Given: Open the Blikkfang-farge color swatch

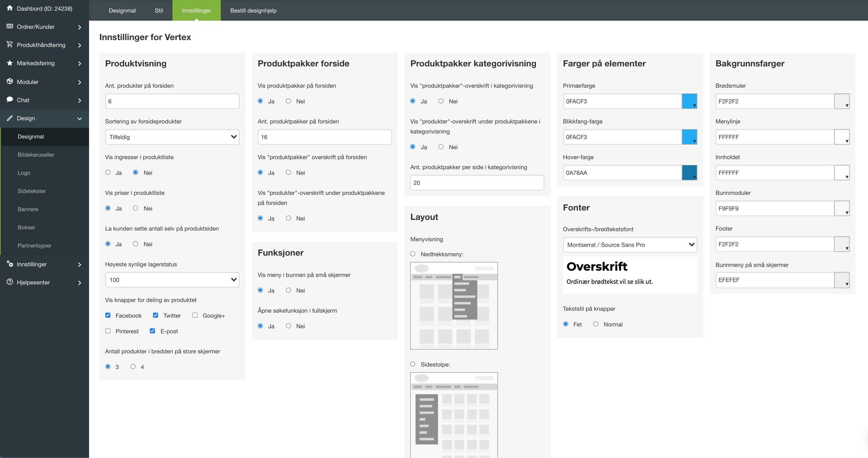Looking at the screenshot, I should [689, 137].
